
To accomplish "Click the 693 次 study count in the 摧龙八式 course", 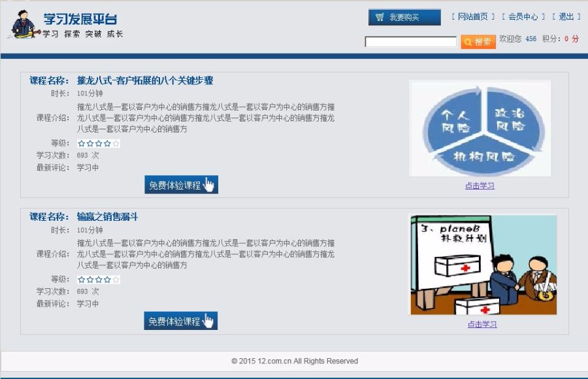I will point(88,156).
